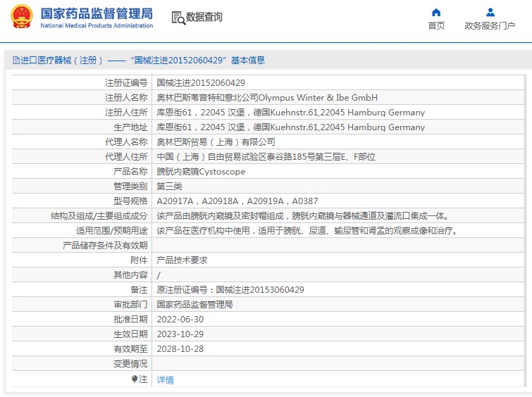Click remark 原注册证编号：国械注进20153060429

pos(230,290)
